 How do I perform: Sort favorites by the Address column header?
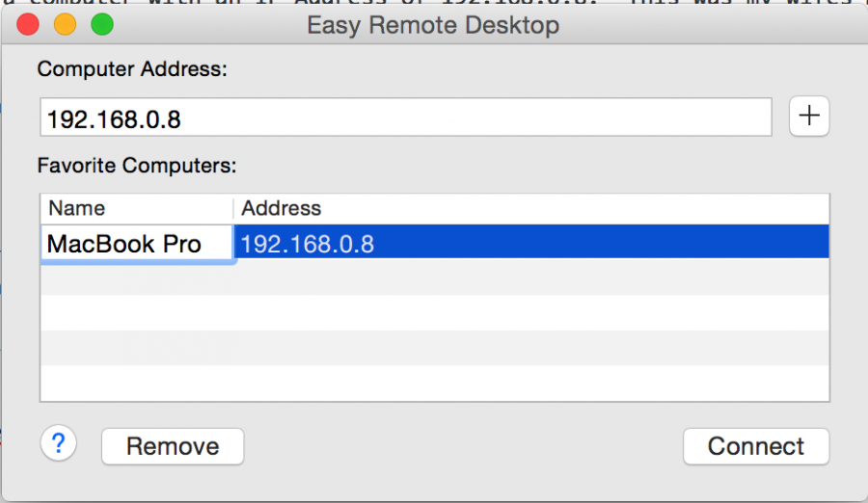(x=530, y=208)
